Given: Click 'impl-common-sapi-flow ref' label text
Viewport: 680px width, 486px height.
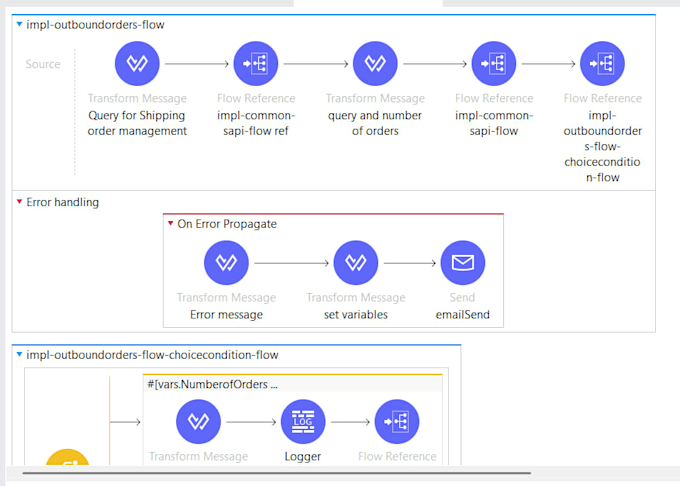Looking at the screenshot, I should tap(256, 123).
